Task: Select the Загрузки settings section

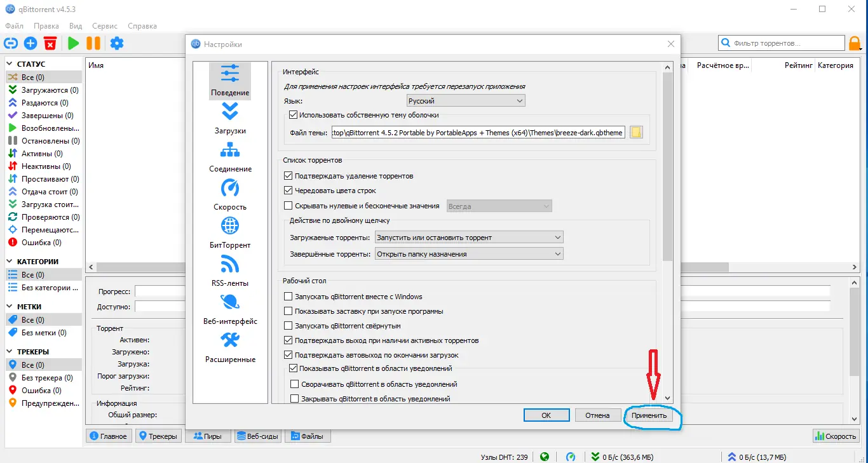Action: click(x=229, y=118)
